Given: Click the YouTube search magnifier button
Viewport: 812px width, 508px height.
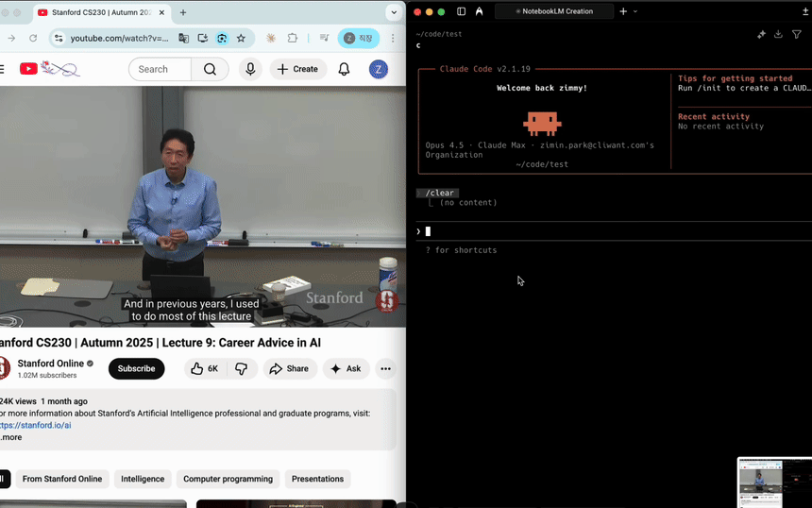Looking at the screenshot, I should [x=210, y=69].
